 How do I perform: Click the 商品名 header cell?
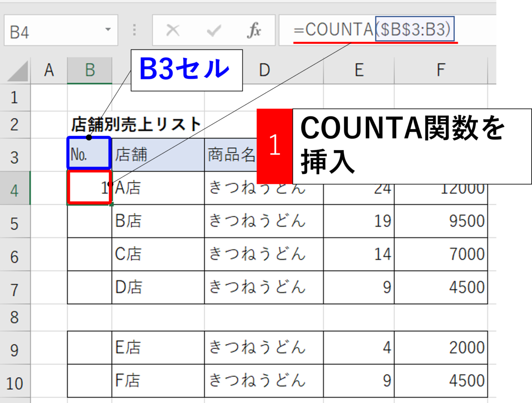[232, 155]
